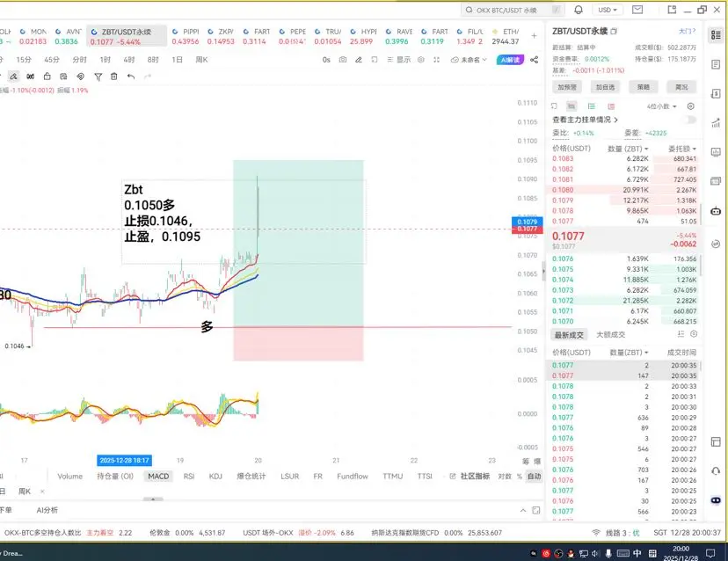Screen dimensions: 728x561
Task: Click the 0.1080 ask price row
Action: (624, 190)
